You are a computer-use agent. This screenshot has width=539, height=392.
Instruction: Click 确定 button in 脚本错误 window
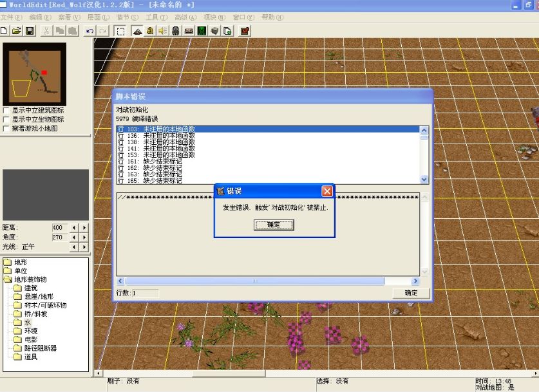pos(411,293)
